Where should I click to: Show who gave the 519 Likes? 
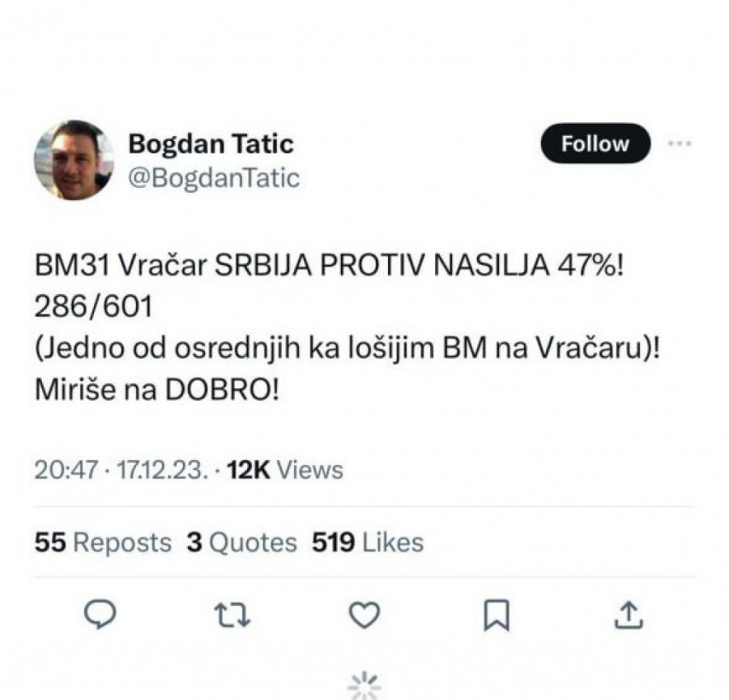[368, 542]
